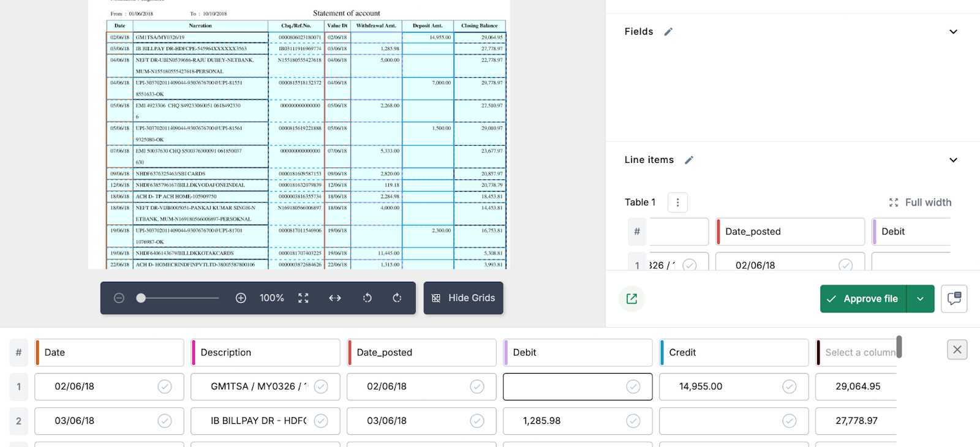
Task: Fit document to width icon
Action: [x=335, y=298]
